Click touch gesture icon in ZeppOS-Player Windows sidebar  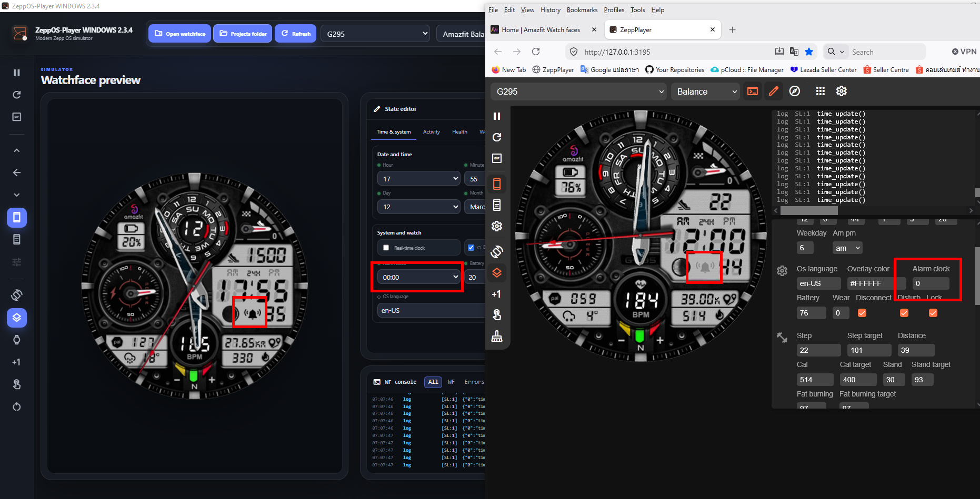click(17, 384)
